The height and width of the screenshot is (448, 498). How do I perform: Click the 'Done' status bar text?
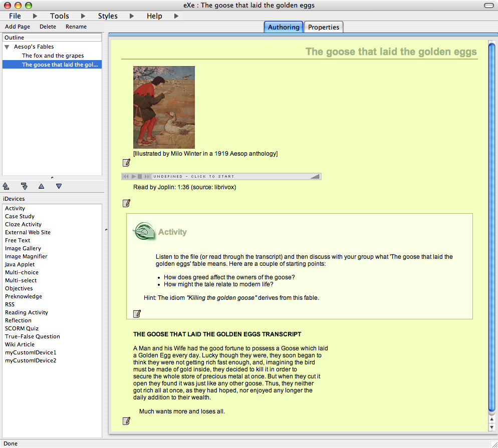click(11, 443)
